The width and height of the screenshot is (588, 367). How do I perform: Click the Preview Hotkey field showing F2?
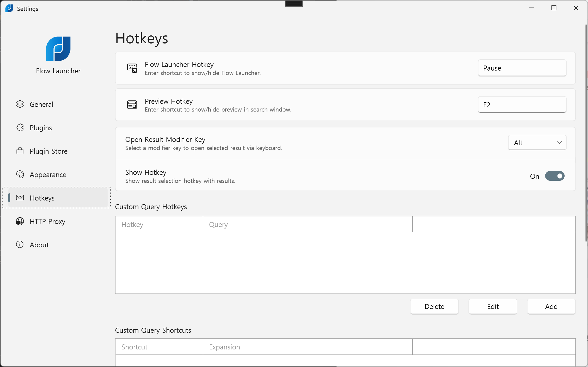(x=522, y=105)
